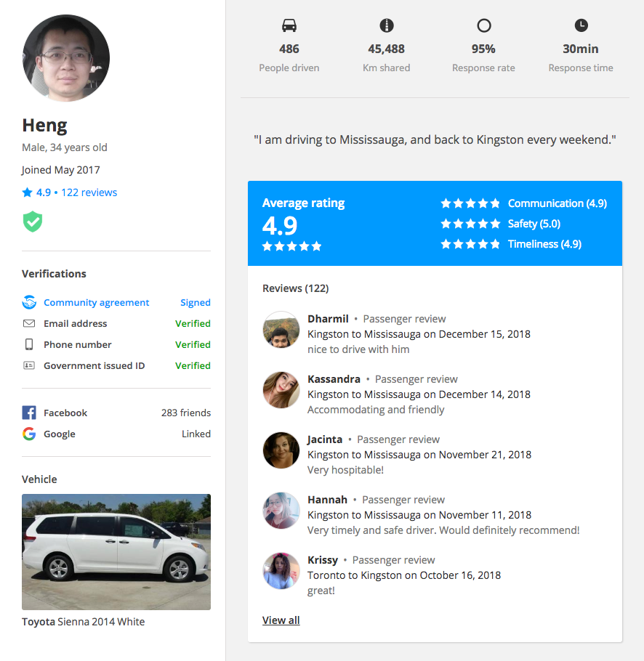Click the Community agreement handshake icon
This screenshot has width=644, height=661.
(28, 302)
